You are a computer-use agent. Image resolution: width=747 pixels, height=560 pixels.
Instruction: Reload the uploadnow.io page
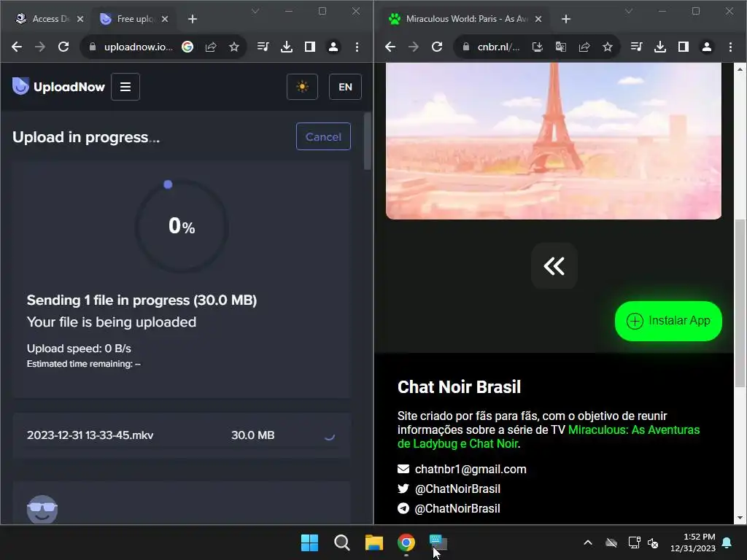pos(63,47)
